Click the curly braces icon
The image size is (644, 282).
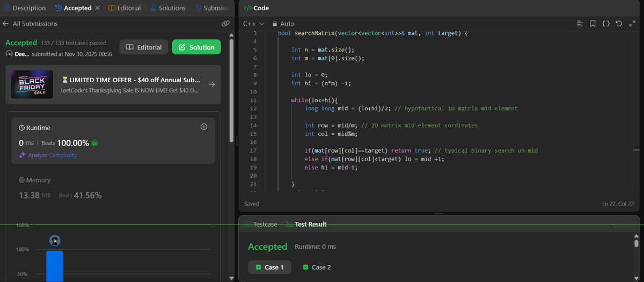pyautogui.click(x=606, y=24)
